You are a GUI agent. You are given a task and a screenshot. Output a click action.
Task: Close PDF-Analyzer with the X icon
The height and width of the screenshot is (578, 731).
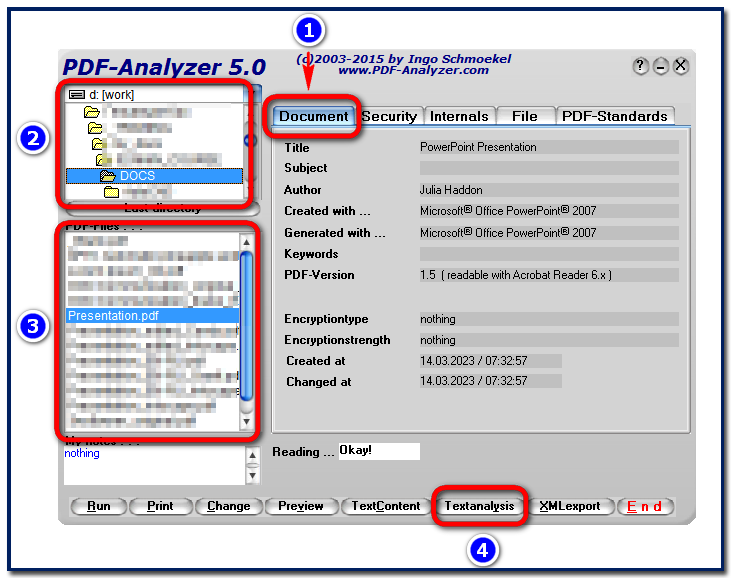coord(681,66)
